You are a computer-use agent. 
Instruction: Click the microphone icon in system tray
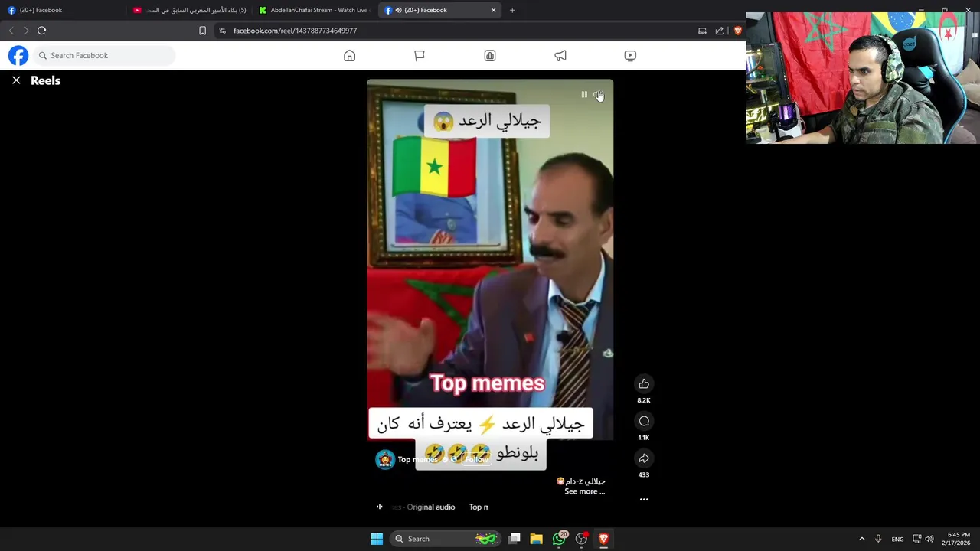click(878, 539)
